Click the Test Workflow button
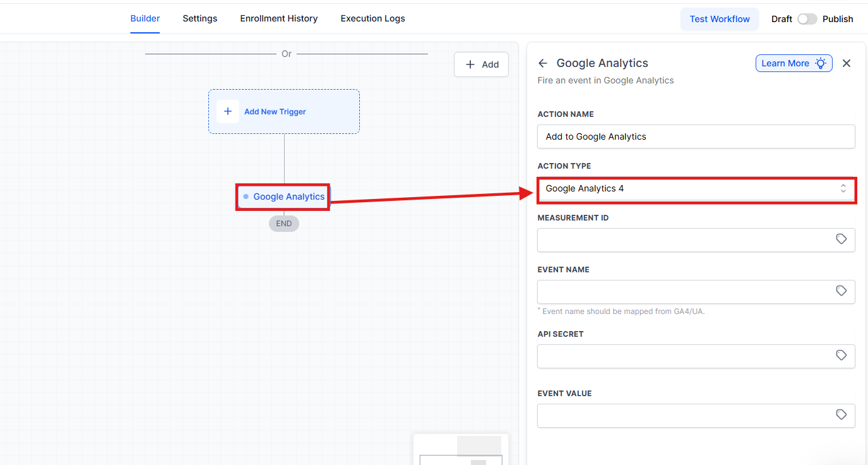The image size is (868, 465). tap(720, 19)
